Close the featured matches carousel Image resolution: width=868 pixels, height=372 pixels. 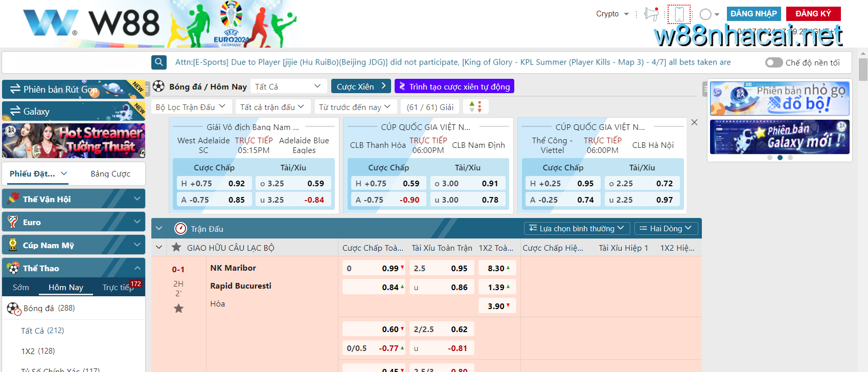pyautogui.click(x=694, y=122)
